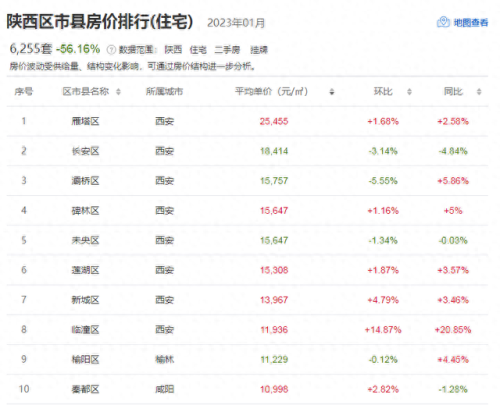Image resolution: width=500 pixels, height=405 pixels.
Task: Open the 2023年01月 date selector
Action: pos(236,23)
